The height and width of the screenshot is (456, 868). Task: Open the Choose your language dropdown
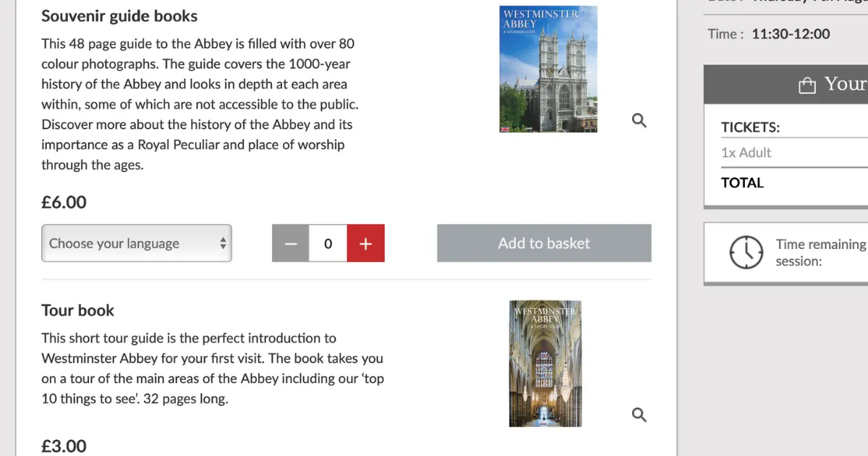tap(137, 243)
